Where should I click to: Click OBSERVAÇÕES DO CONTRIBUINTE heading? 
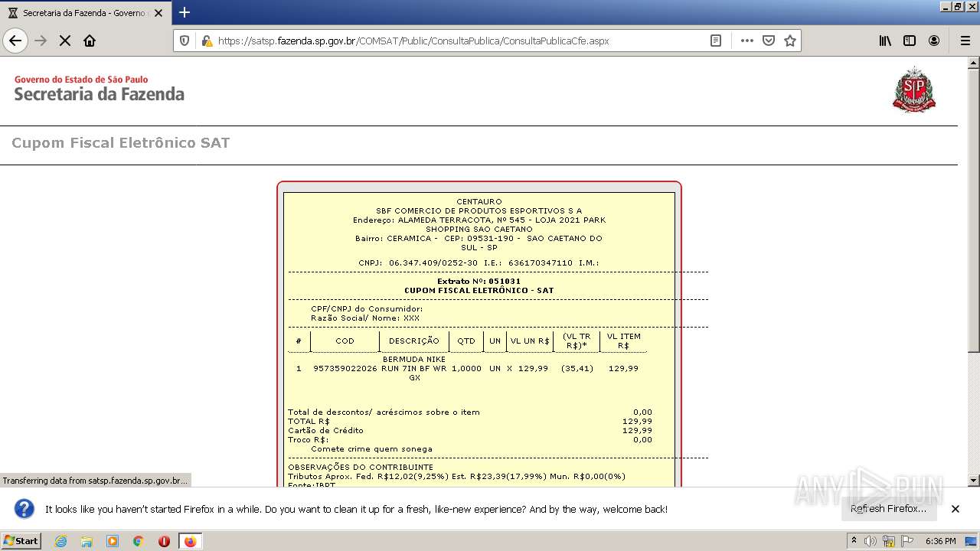(x=361, y=468)
